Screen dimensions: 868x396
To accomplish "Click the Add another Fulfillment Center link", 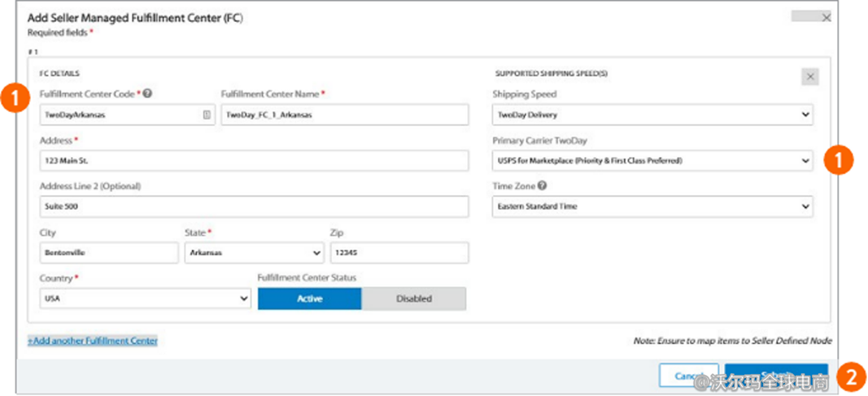I will 93,341.
